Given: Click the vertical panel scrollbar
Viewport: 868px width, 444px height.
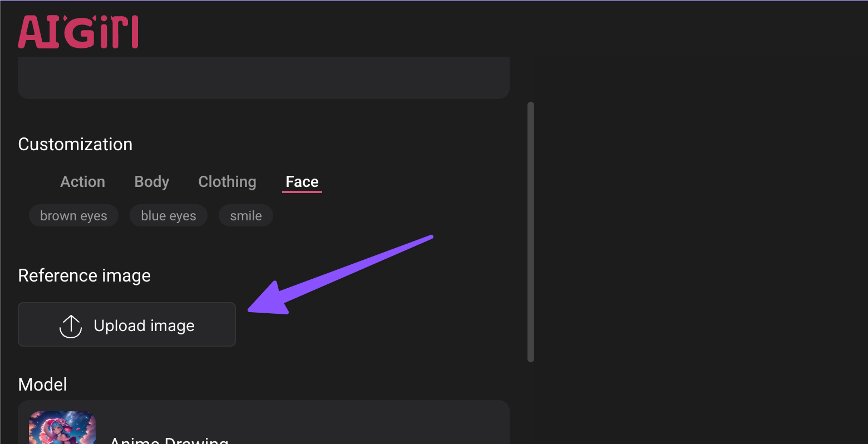Looking at the screenshot, I should (531, 231).
